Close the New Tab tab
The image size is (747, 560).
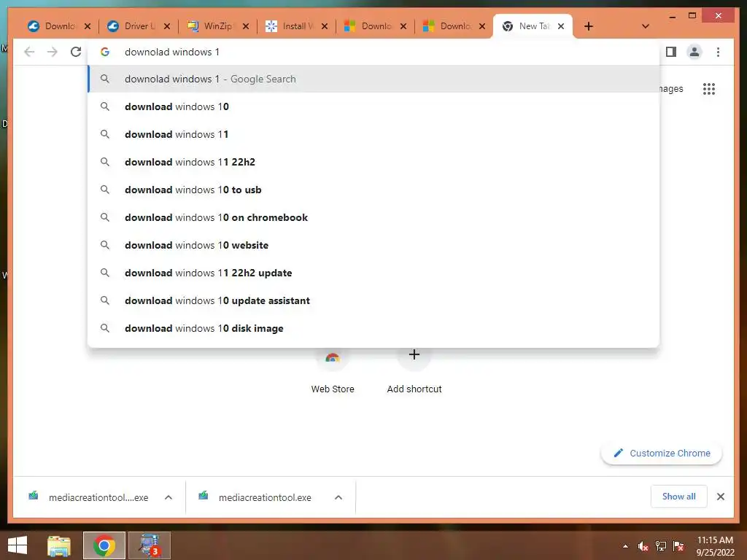(x=561, y=26)
